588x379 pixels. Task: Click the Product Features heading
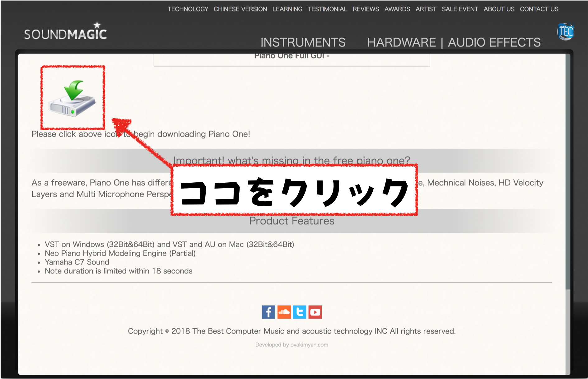(x=292, y=221)
